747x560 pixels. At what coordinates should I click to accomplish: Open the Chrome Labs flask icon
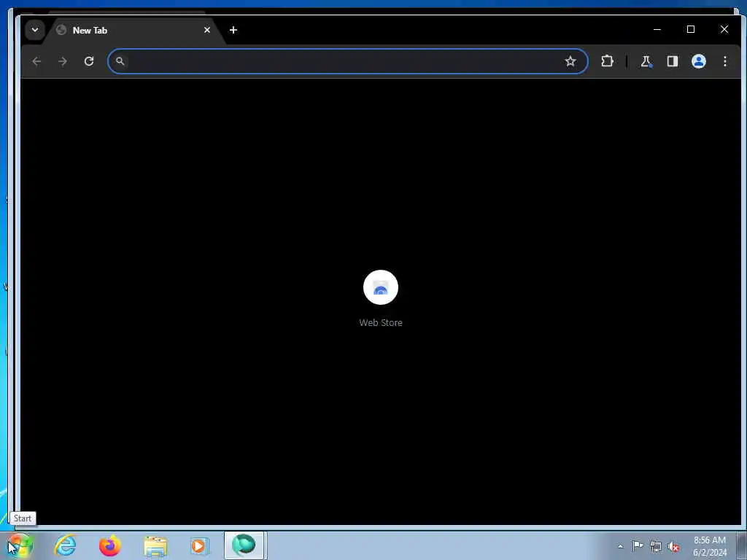(x=646, y=61)
